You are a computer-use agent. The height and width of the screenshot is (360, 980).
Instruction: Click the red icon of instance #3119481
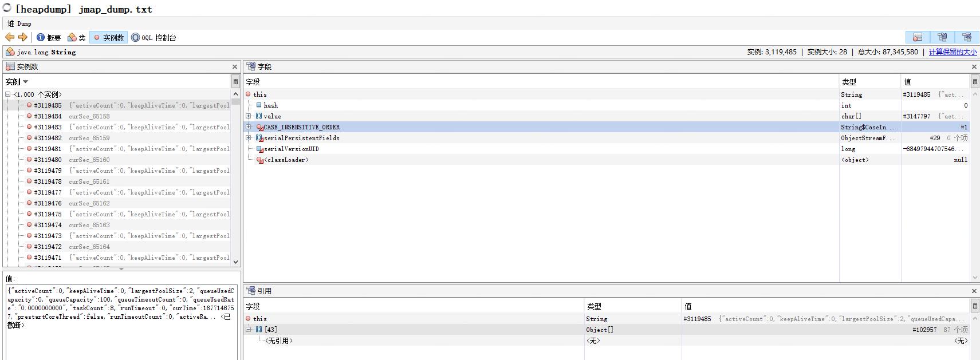pos(29,149)
